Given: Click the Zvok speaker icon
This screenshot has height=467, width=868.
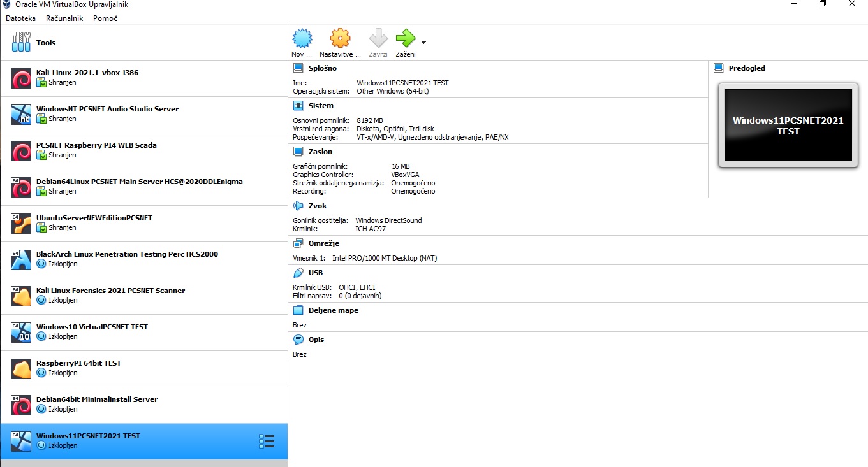Looking at the screenshot, I should [x=298, y=206].
